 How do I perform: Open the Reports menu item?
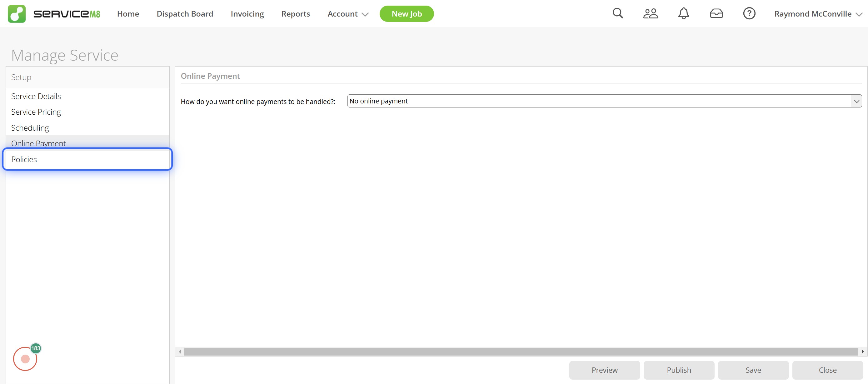pos(296,14)
